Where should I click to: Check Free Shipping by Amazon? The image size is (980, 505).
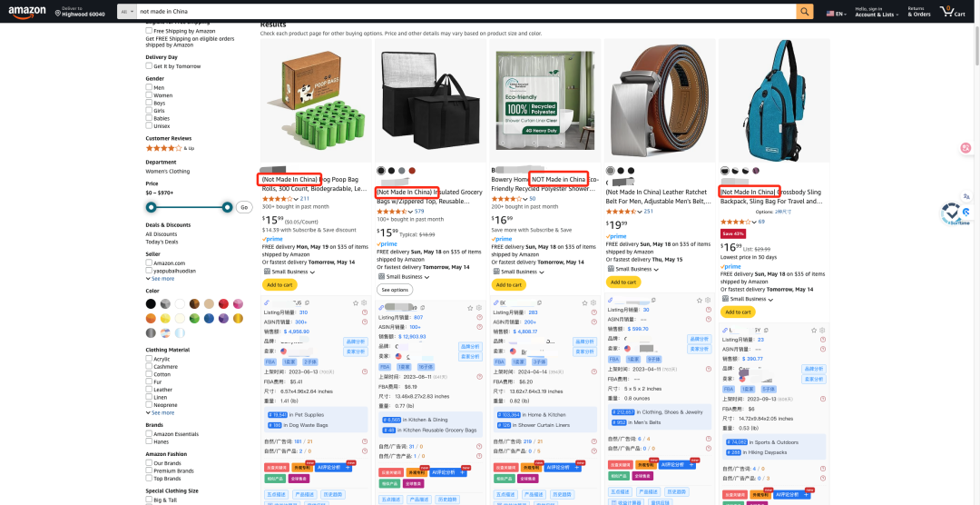pyautogui.click(x=149, y=31)
